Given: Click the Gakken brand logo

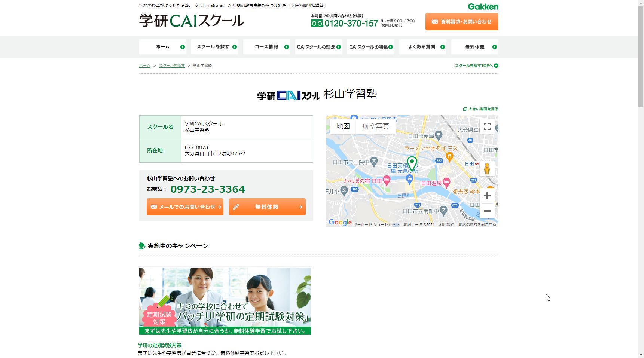Looking at the screenshot, I should click(x=483, y=7).
